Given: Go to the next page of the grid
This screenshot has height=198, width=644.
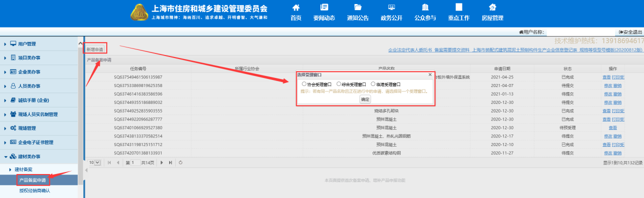Looking at the screenshot, I should pos(162,162).
